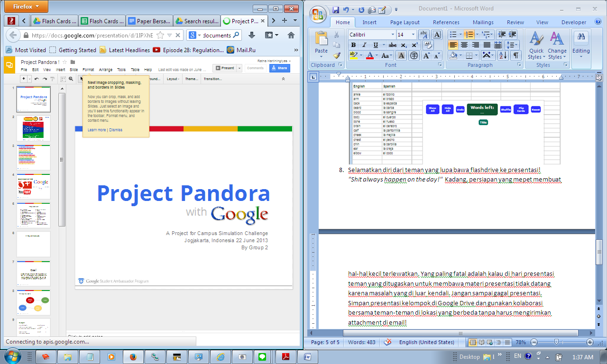Click the Comments button in Slides
Screen dimensions: 607x364
tap(255, 68)
